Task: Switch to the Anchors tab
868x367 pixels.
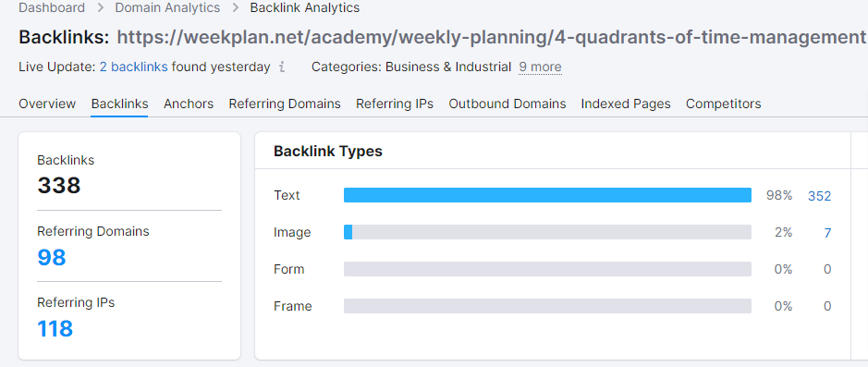Action: click(189, 104)
